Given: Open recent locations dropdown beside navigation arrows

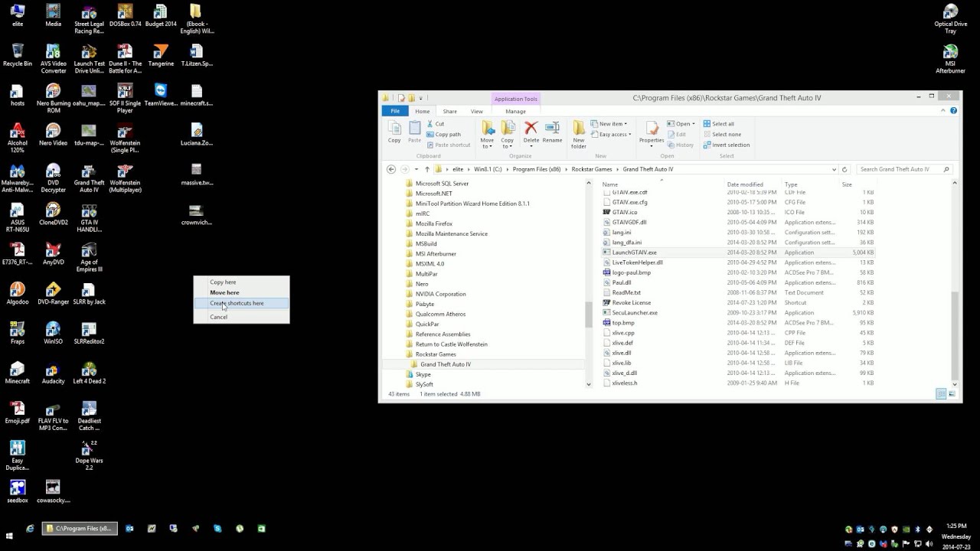Looking at the screenshot, I should [x=416, y=169].
